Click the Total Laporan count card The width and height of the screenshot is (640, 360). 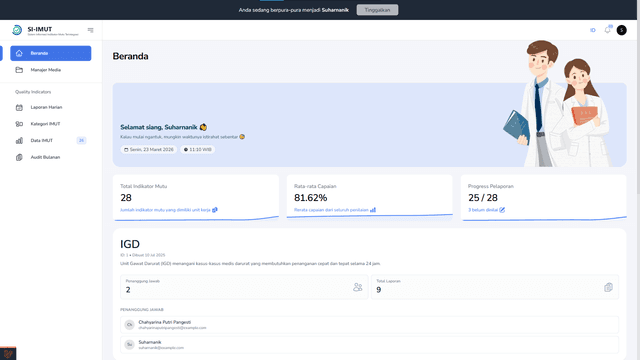pos(495,287)
